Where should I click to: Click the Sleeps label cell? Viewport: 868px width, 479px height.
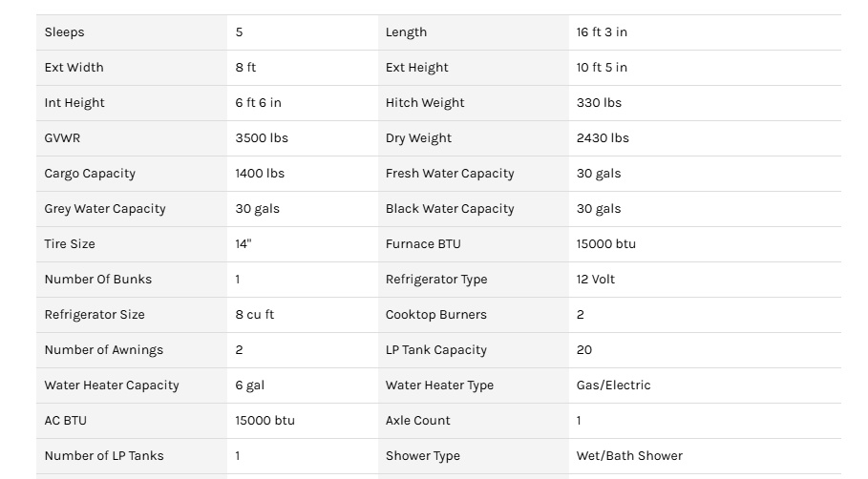click(65, 32)
